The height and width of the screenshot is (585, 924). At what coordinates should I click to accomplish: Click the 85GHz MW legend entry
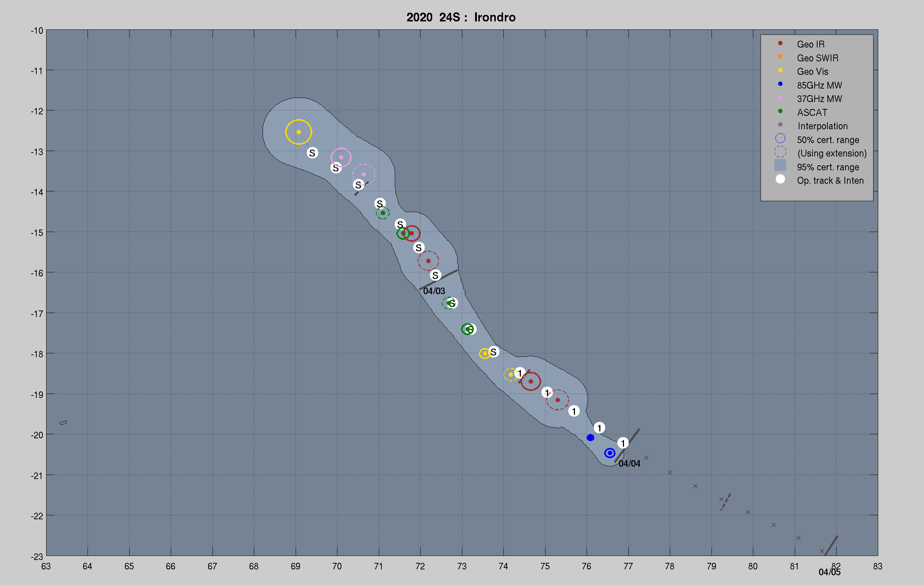819,85
